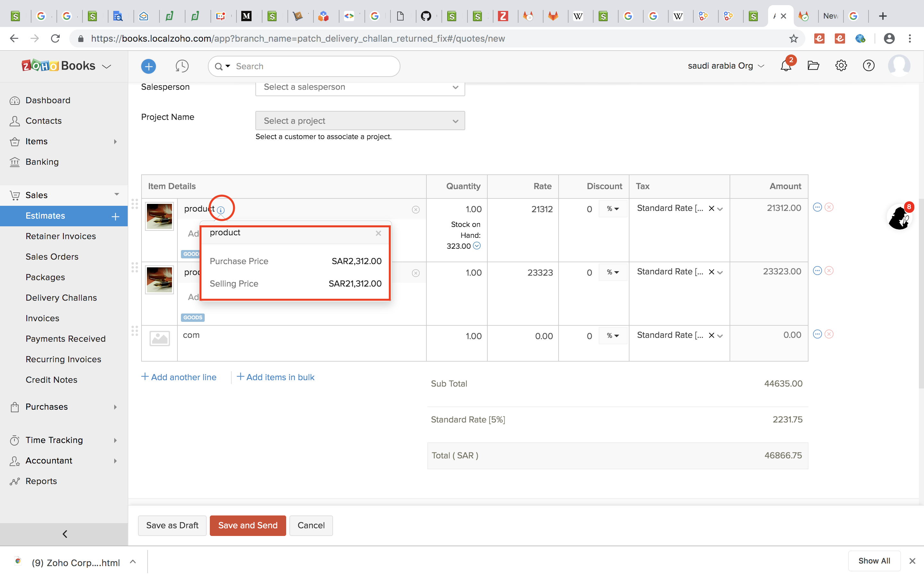Click the help question mark icon
Screen dimensions: 924x577
pos(868,66)
